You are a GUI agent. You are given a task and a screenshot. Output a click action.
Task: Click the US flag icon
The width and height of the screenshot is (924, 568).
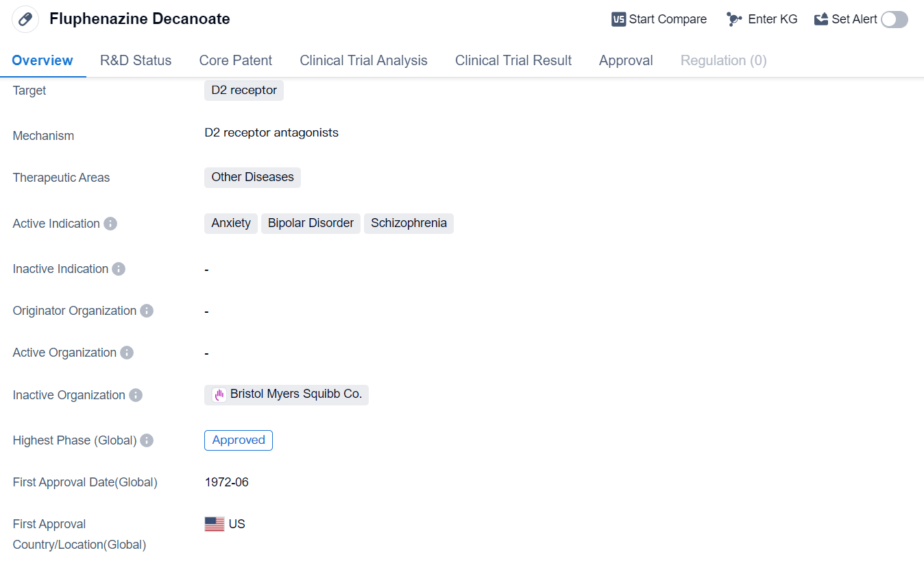click(215, 524)
